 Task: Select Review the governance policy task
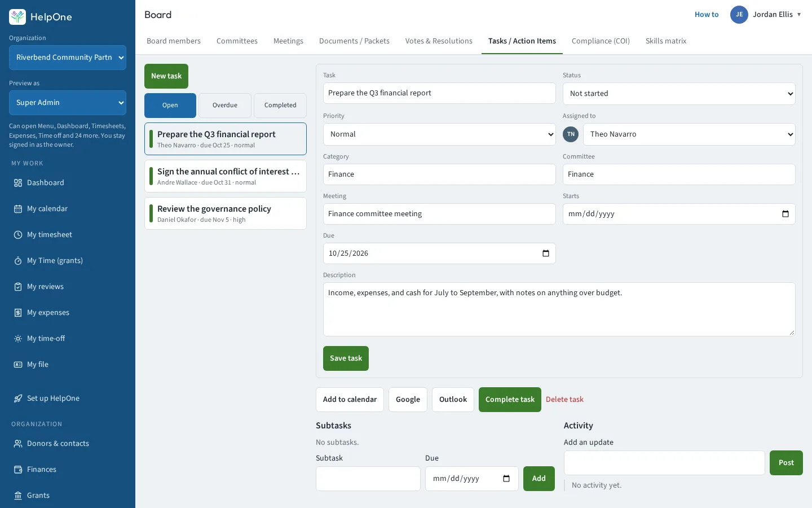pyautogui.click(x=226, y=213)
